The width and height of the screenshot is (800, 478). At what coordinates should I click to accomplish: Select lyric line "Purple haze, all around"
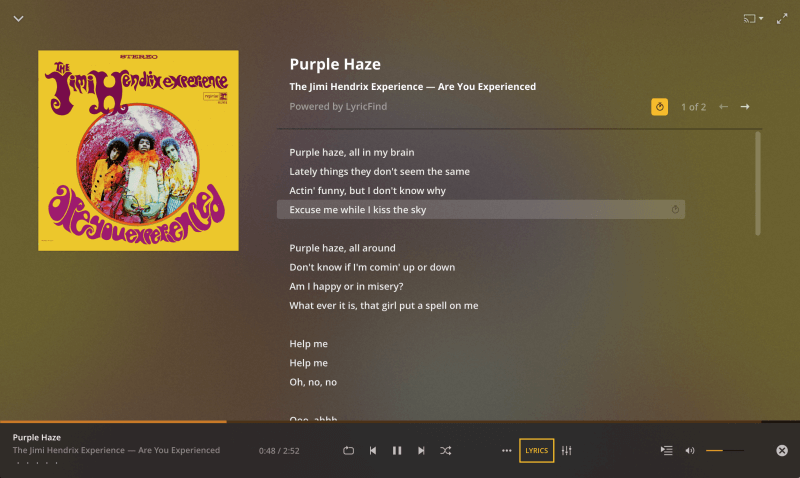[x=342, y=248]
